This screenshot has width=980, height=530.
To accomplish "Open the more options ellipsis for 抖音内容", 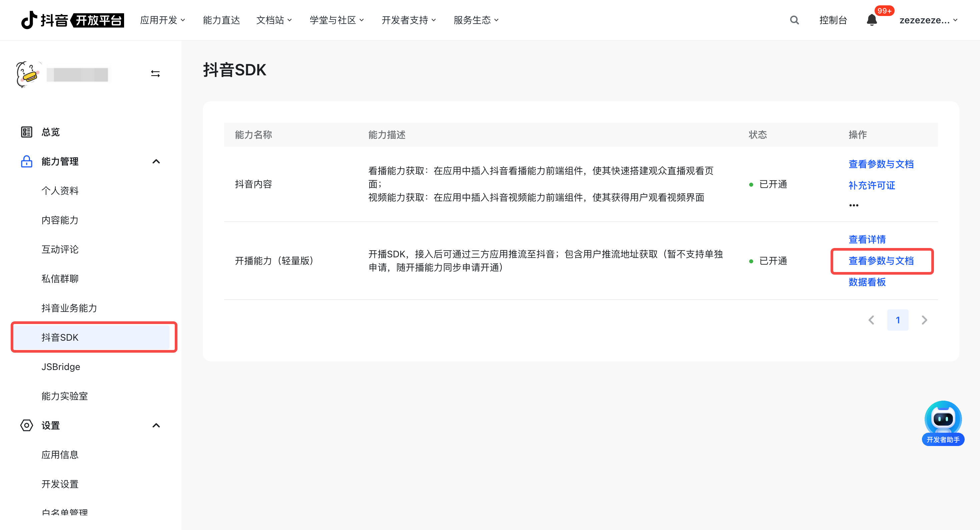I will tap(853, 205).
